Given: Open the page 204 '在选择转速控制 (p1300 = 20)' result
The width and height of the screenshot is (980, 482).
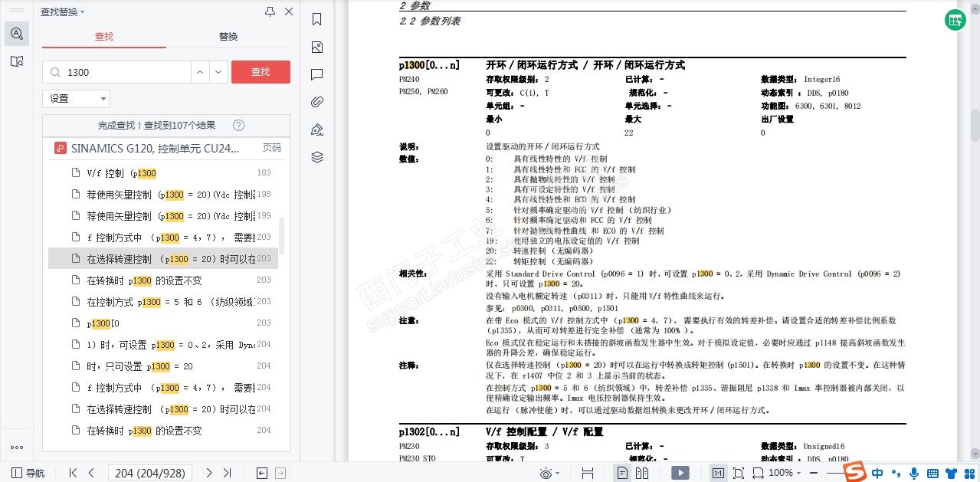Looking at the screenshot, I should [163, 409].
